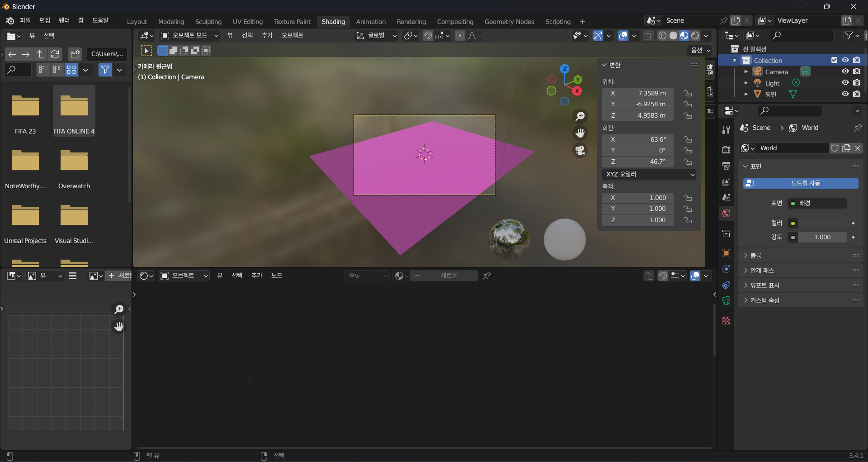This screenshot has width=868, height=462.
Task: Expand Light item in outliner
Action: pyautogui.click(x=746, y=83)
